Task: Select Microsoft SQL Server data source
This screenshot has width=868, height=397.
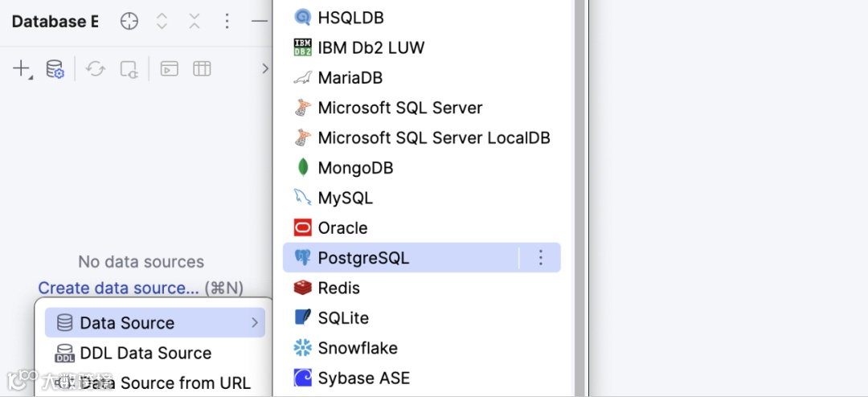Action: point(422,108)
